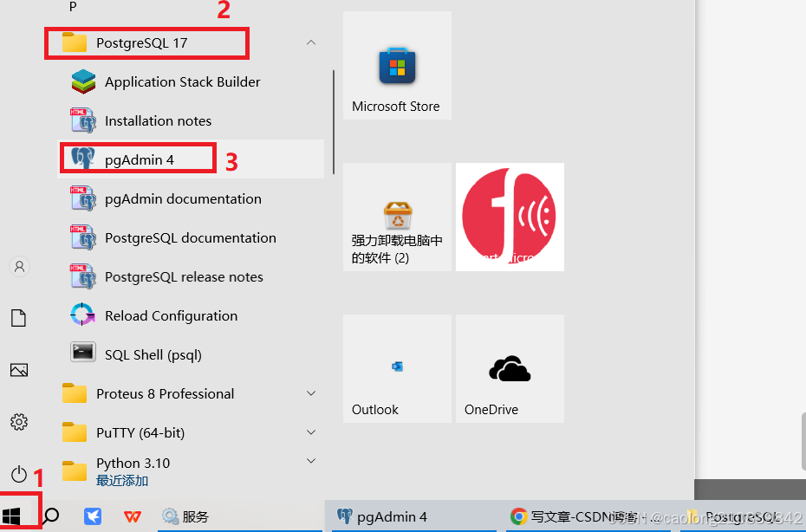This screenshot has height=532, width=806.
Task: Open the red smart microphone tile
Action: click(x=510, y=217)
